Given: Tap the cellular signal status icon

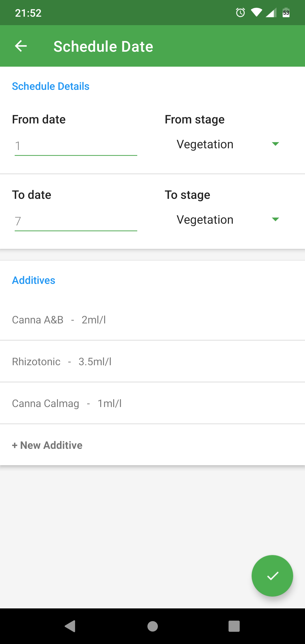Looking at the screenshot, I should [x=271, y=13].
